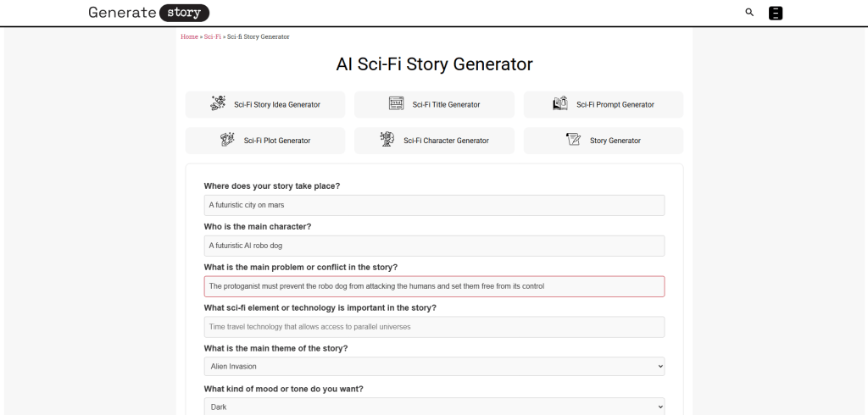Expand the mood dropdown showing Dark
Image resolution: width=868 pixels, height=415 pixels.
(434, 407)
